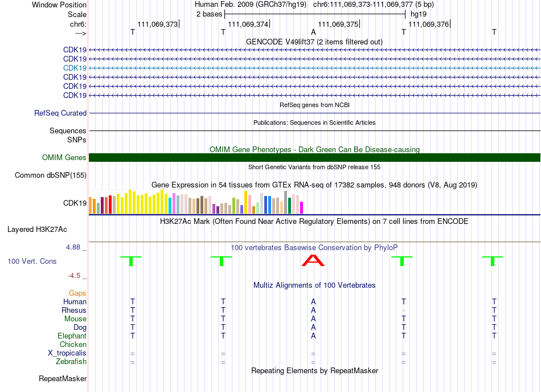Click the -4.5 PhyloP lower scale value
Viewport: 541px width, 392px height.
74,275
